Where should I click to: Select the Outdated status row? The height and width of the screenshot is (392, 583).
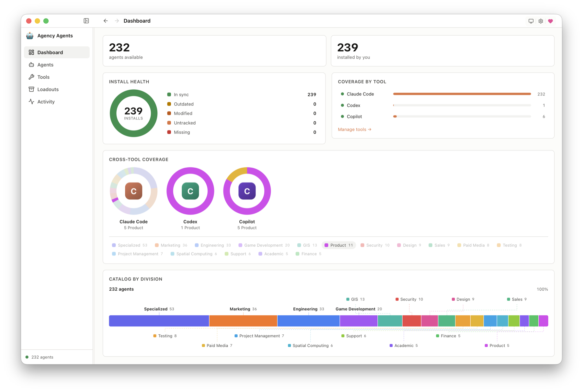pyautogui.click(x=242, y=104)
